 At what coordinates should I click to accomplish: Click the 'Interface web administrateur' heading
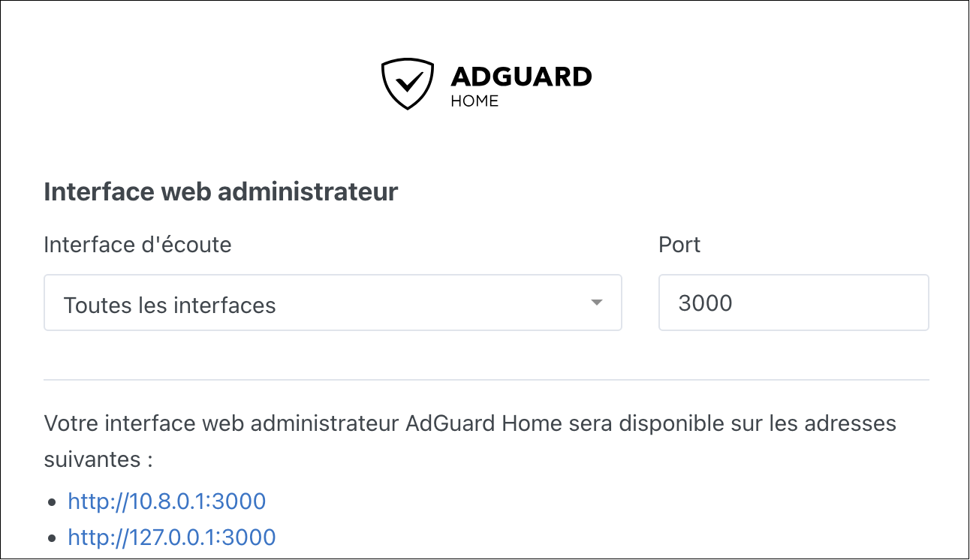221,192
